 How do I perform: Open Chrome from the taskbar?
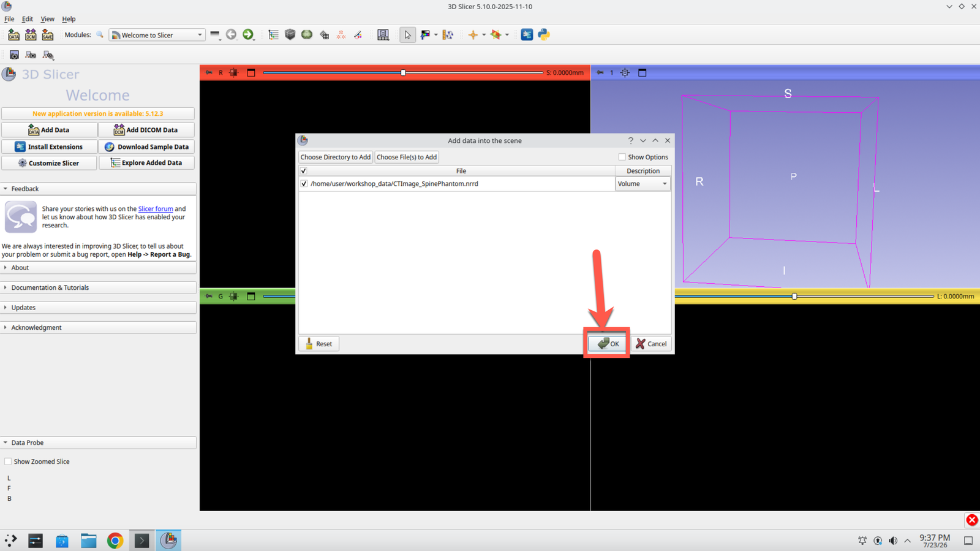(x=115, y=541)
